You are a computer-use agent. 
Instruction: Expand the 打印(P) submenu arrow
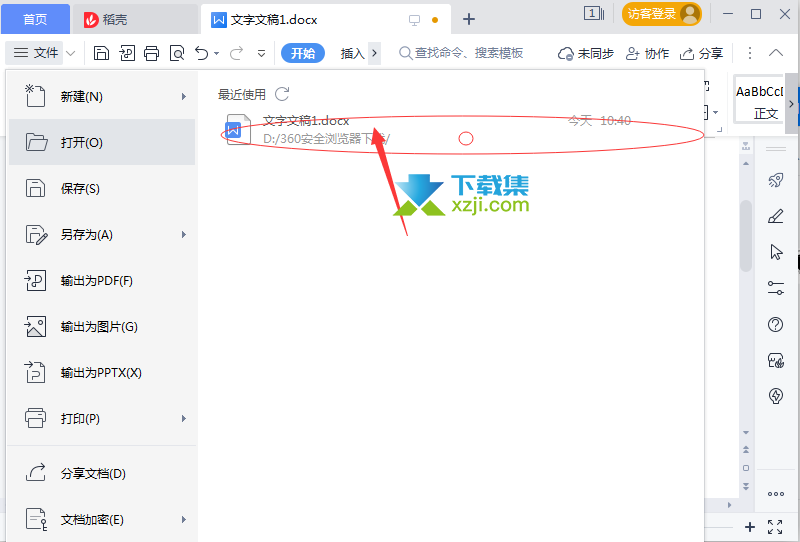coord(184,418)
